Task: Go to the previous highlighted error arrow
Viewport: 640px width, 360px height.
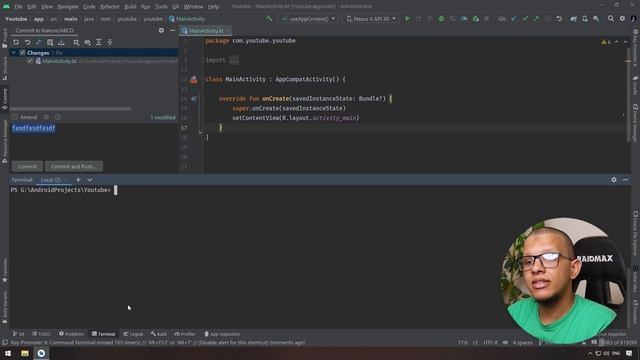Action: [x=617, y=42]
